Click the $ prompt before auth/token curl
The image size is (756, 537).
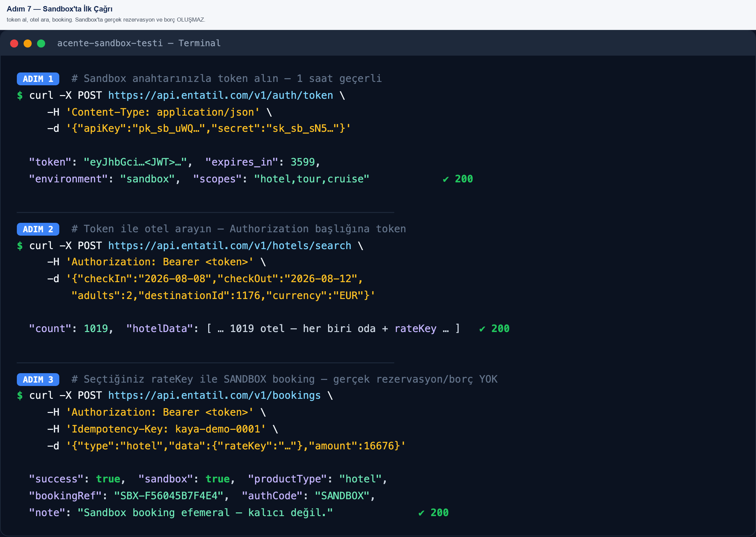coord(20,95)
